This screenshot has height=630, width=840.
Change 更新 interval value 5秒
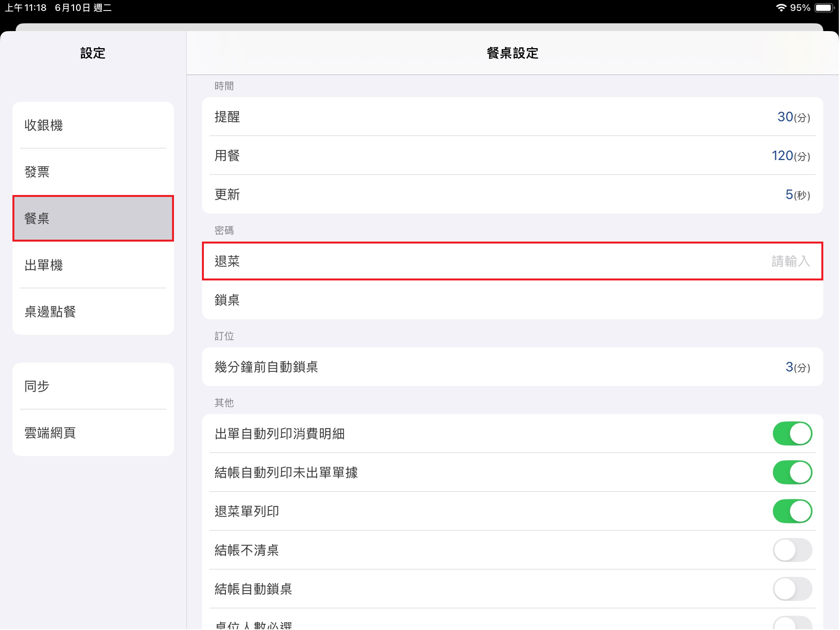[797, 195]
